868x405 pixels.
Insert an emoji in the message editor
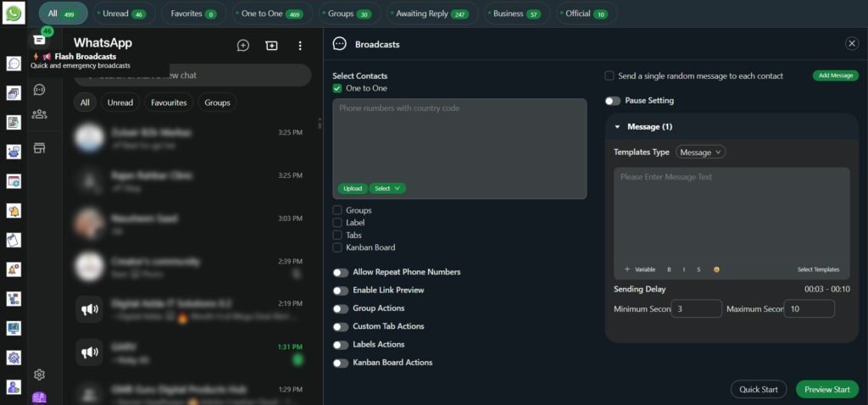[x=716, y=269]
